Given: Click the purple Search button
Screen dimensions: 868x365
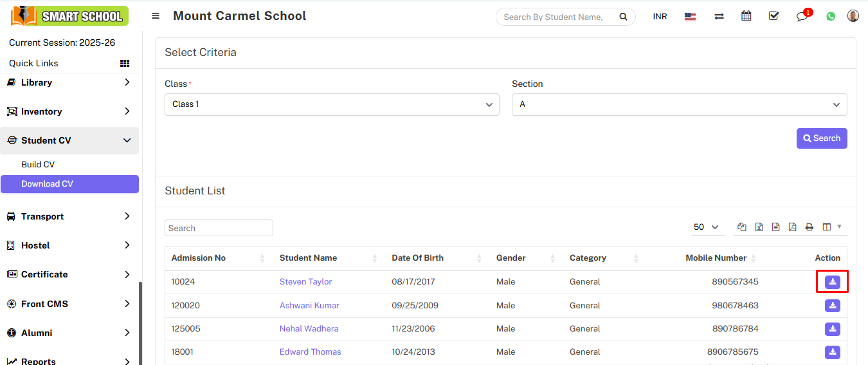Looking at the screenshot, I should 821,138.
